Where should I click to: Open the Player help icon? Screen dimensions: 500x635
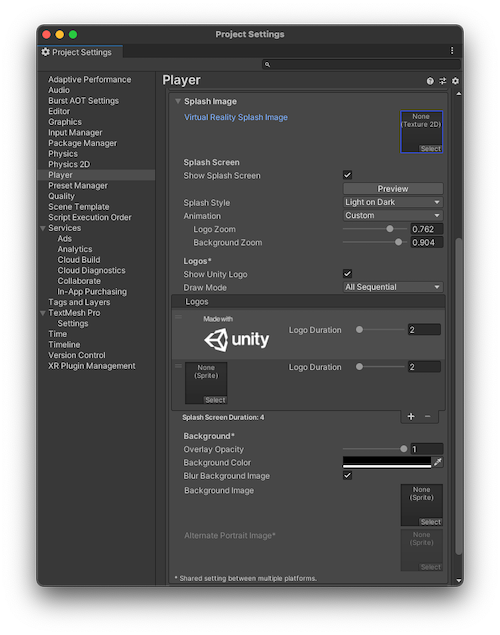pos(430,81)
